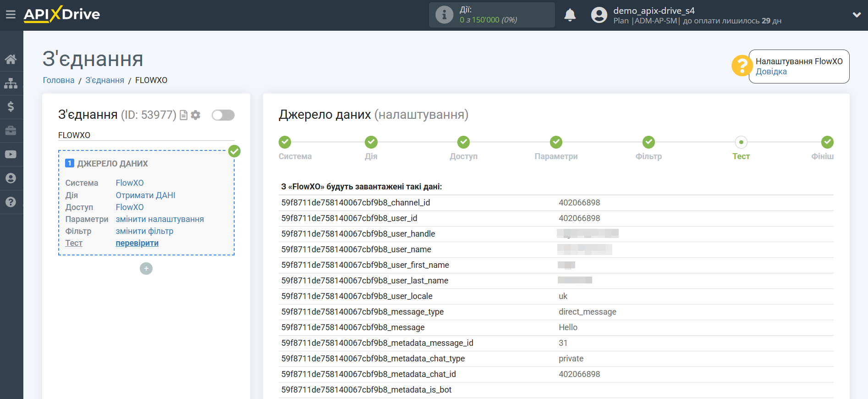Go to the Фініш step

(827, 142)
